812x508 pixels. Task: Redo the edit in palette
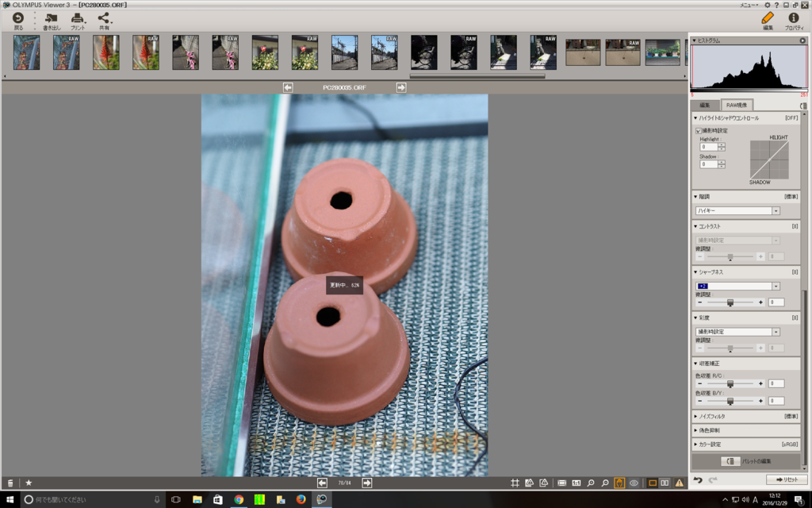713,480
